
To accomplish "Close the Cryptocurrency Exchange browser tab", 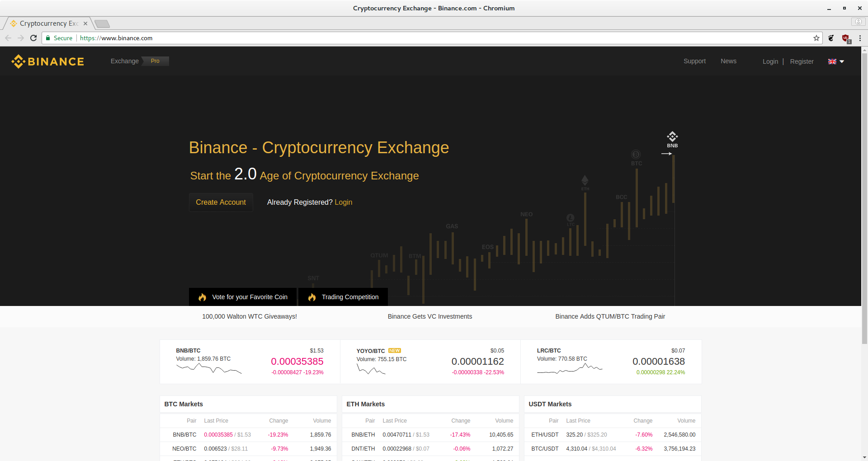I will coord(85,24).
